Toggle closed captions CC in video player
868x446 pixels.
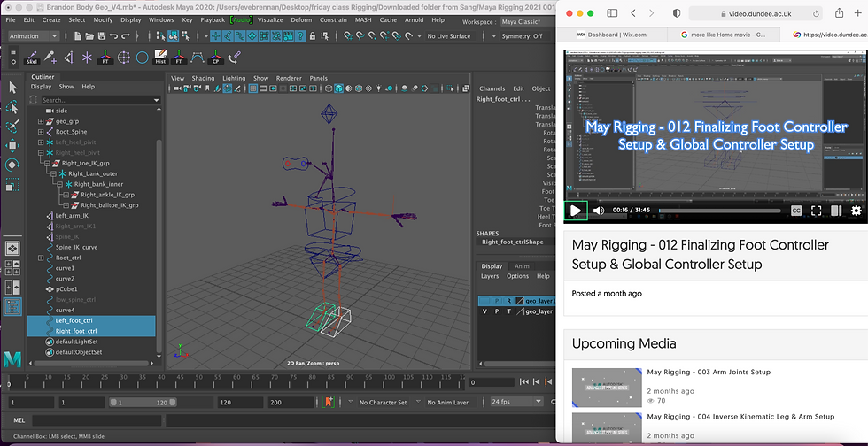796,211
